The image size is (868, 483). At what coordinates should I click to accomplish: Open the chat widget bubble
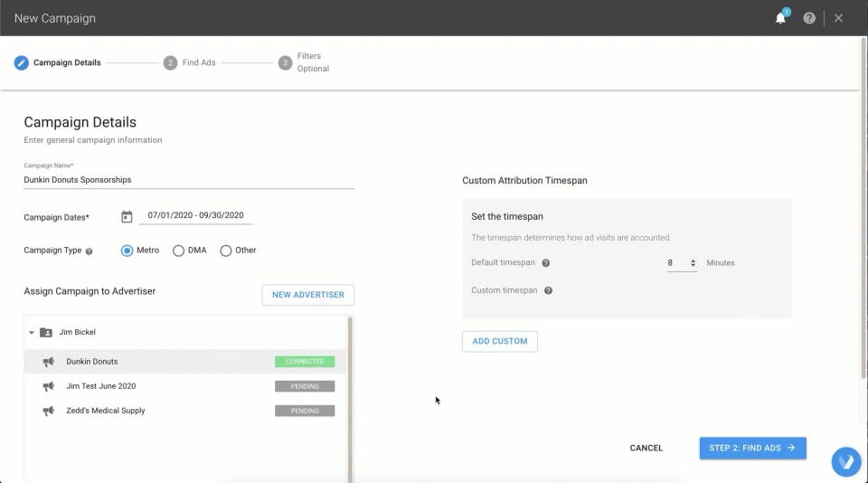pyautogui.click(x=846, y=461)
